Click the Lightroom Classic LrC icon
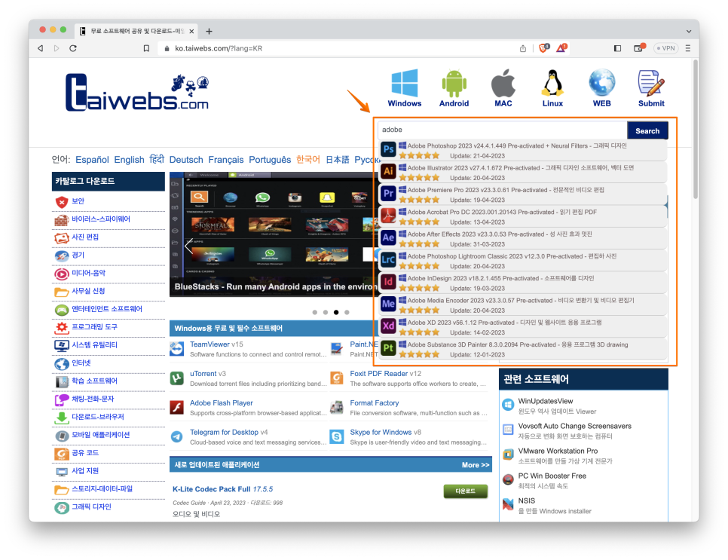The height and width of the screenshot is (560, 728). [388, 260]
